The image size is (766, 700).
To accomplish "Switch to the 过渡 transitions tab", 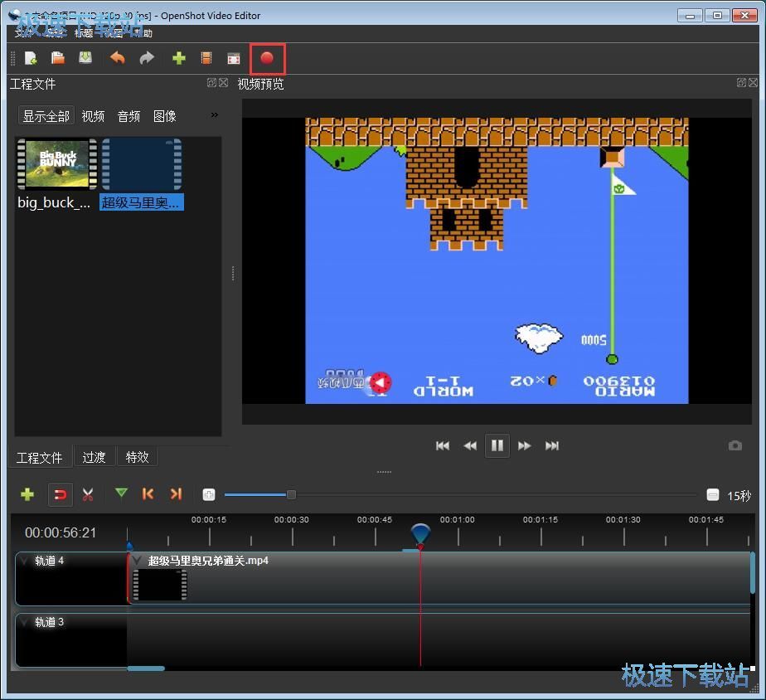I will pos(94,457).
